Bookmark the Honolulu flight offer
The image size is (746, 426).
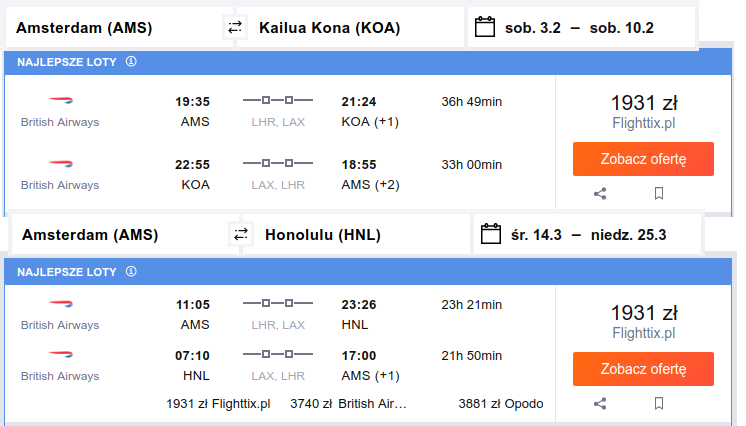[x=658, y=403]
